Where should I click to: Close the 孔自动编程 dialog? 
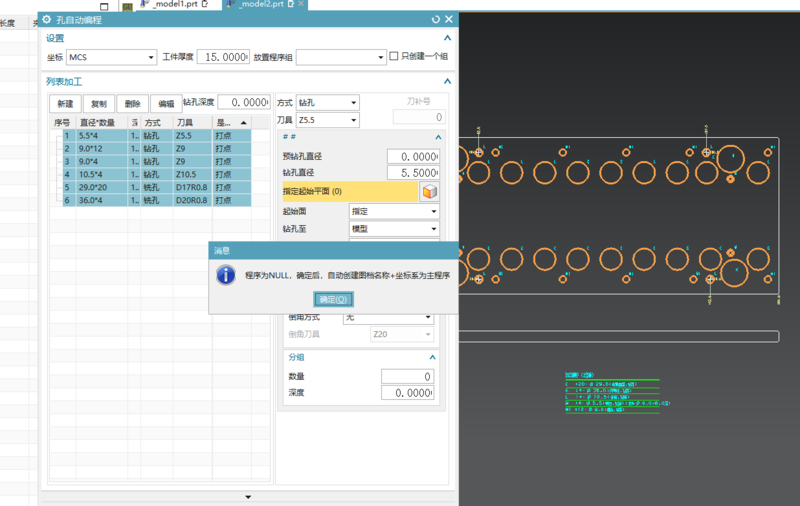(x=449, y=19)
